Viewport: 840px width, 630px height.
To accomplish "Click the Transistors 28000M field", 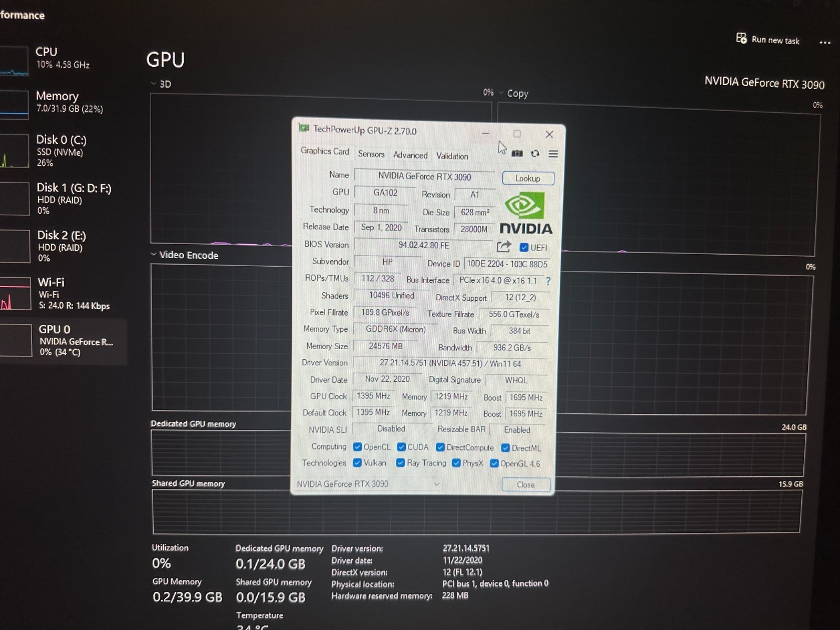I will pos(474,229).
